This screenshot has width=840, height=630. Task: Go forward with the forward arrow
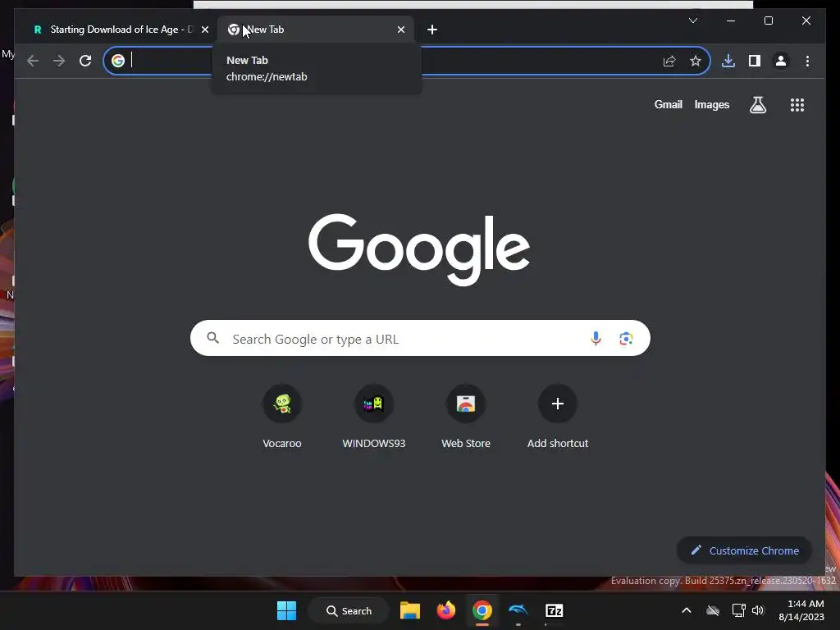pyautogui.click(x=59, y=61)
